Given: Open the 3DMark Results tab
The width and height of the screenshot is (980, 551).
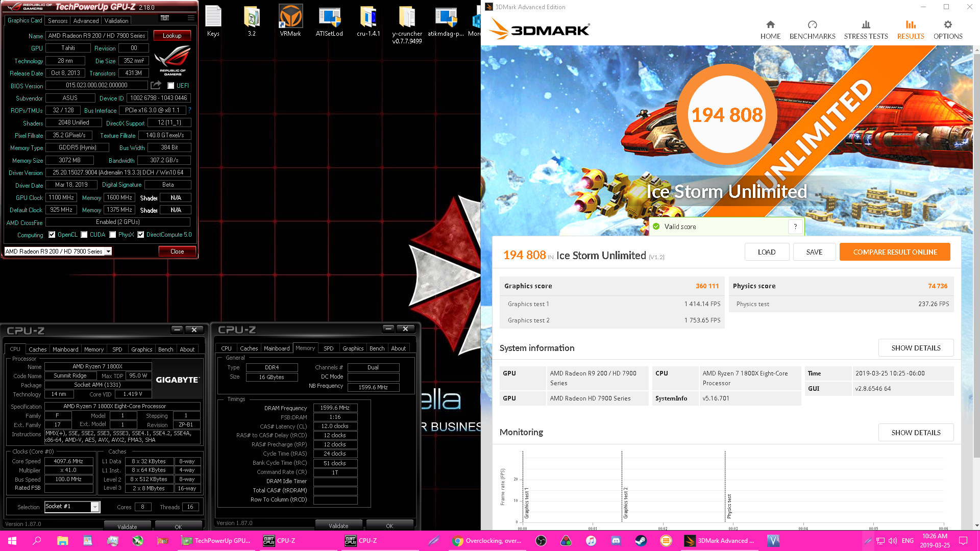Looking at the screenshot, I should pos(911,30).
